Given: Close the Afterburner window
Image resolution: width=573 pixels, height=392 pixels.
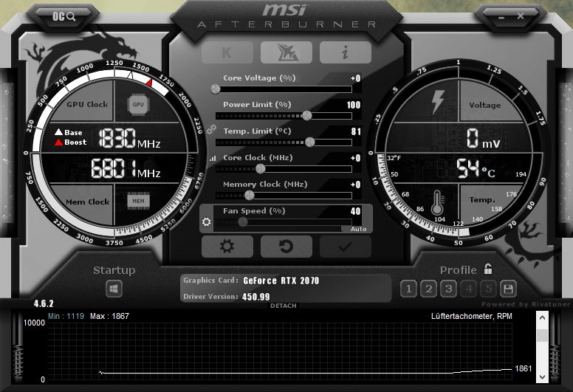Looking at the screenshot, I should tap(521, 16).
